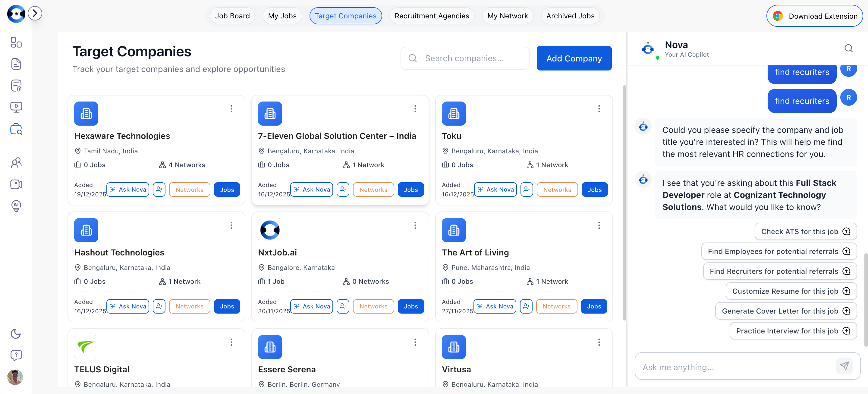Viewport: 868px width, 394px height.
Task: Open the resume documents icon in the sidebar
Action: [x=16, y=64]
